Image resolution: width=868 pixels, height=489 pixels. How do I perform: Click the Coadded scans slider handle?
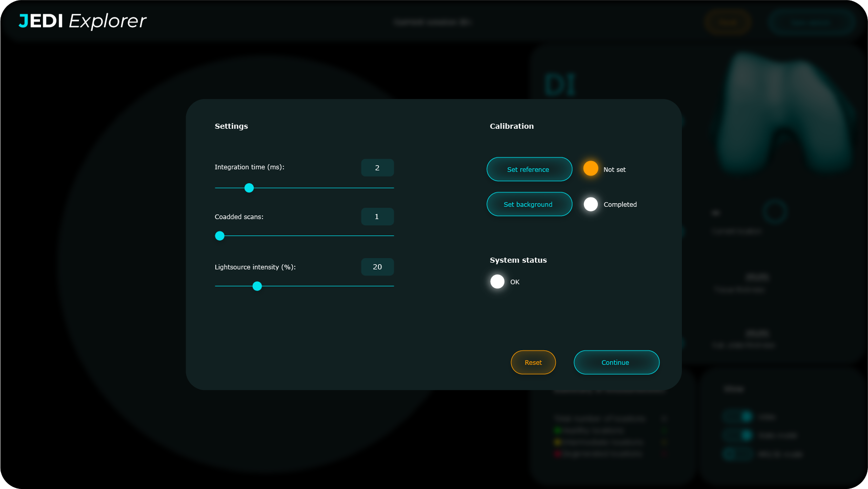pos(220,236)
